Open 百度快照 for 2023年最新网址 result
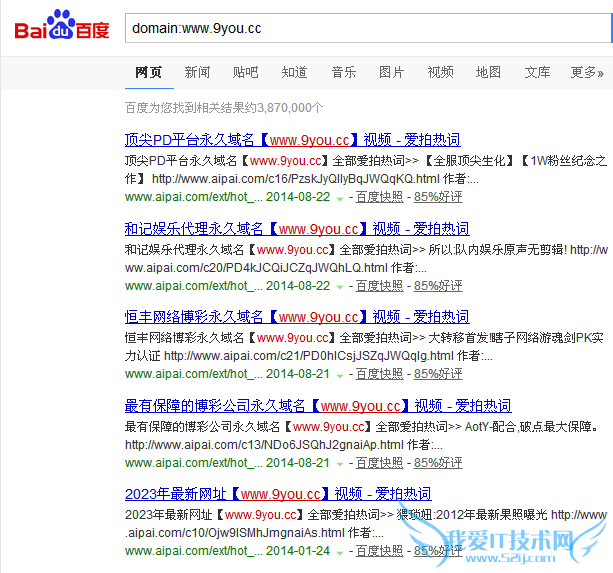The image size is (613, 573). click(379, 551)
